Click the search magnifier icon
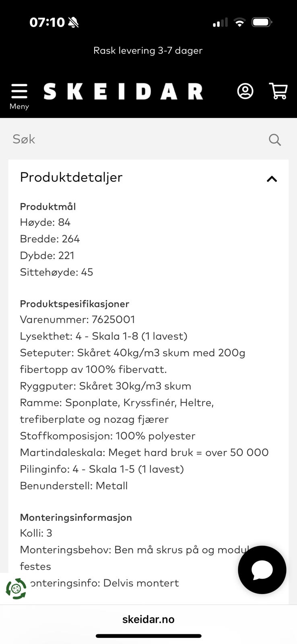Screen dimensions: 297x644 (x=275, y=140)
